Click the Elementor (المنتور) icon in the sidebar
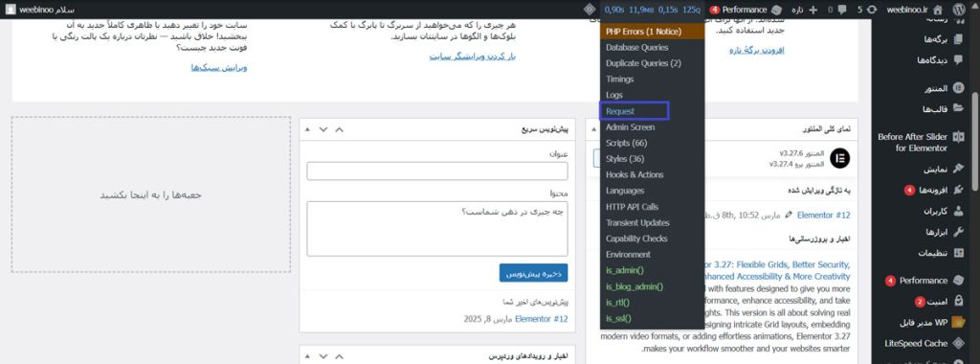This screenshot has height=364, width=980. (x=958, y=88)
